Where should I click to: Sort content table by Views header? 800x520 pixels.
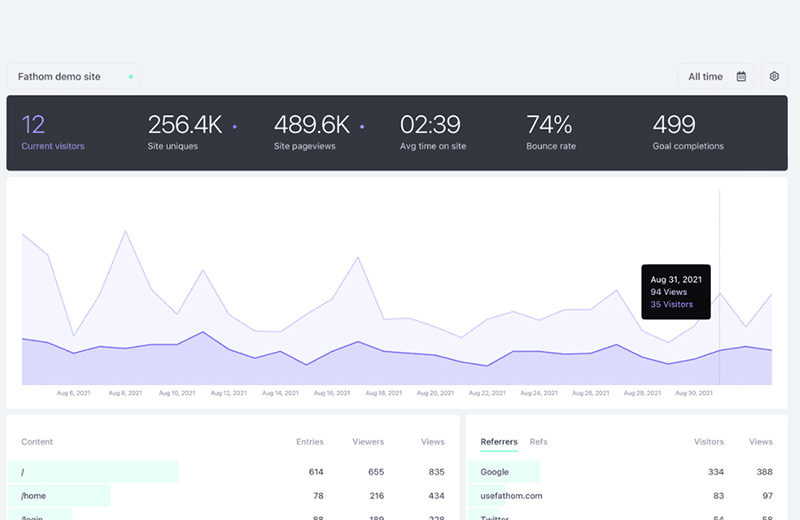pos(433,442)
